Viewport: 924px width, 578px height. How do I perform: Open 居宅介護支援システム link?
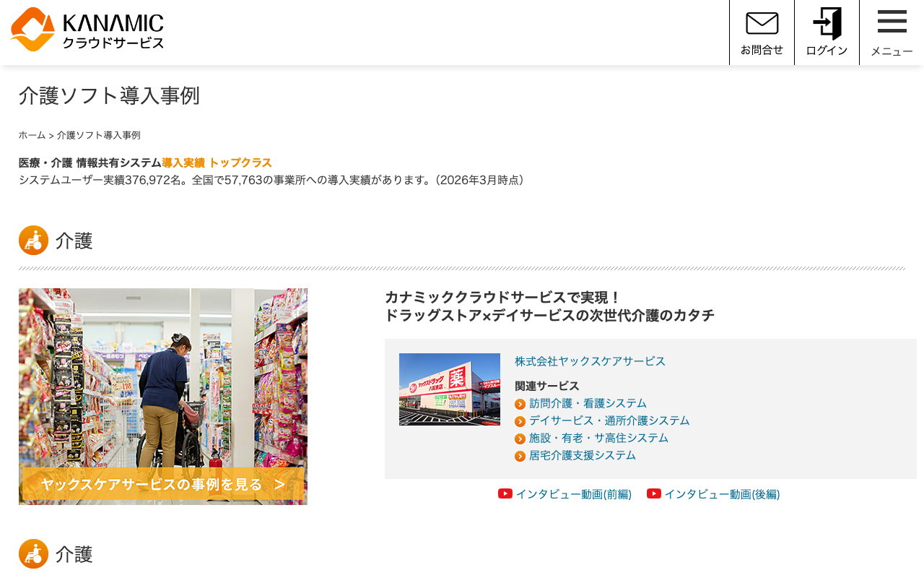tap(583, 455)
